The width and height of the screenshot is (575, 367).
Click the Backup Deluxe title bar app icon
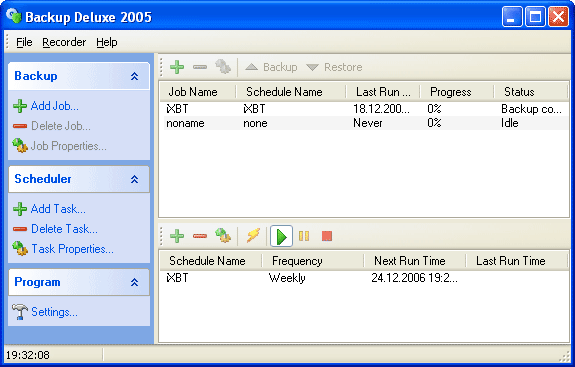click(x=14, y=16)
